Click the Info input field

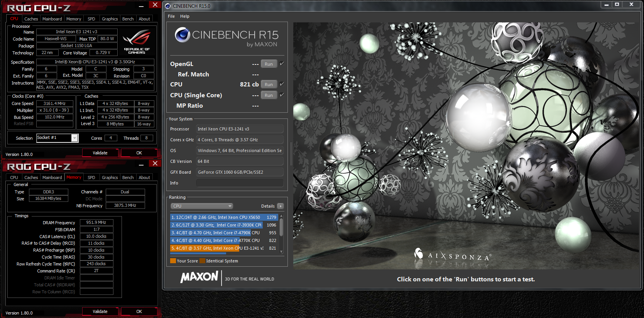[240, 183]
